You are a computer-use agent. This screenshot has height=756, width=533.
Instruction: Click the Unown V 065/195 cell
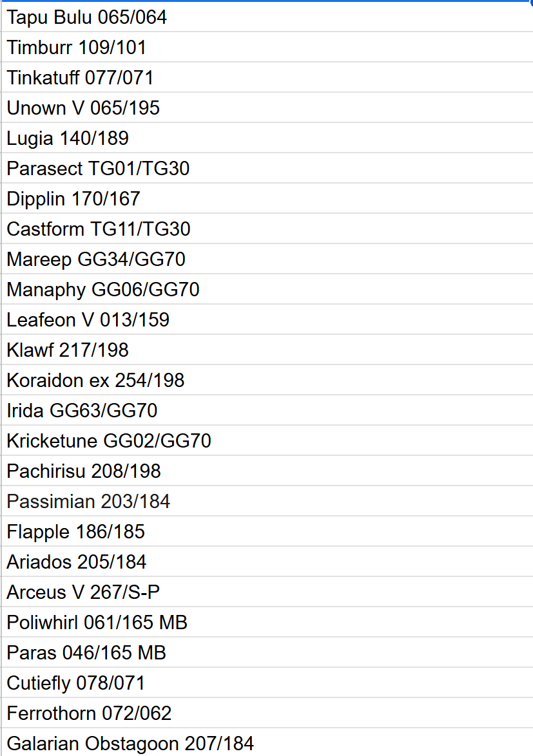point(83,108)
